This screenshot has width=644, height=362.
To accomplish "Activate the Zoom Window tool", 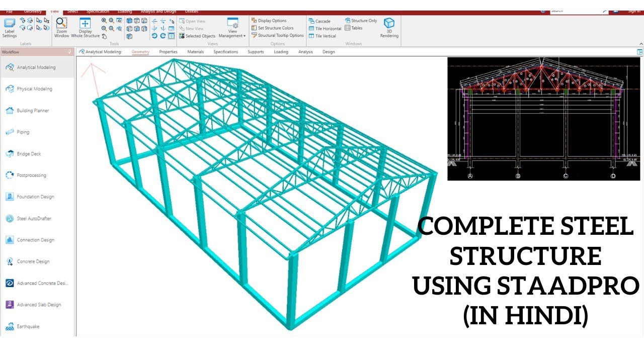I will (61, 28).
